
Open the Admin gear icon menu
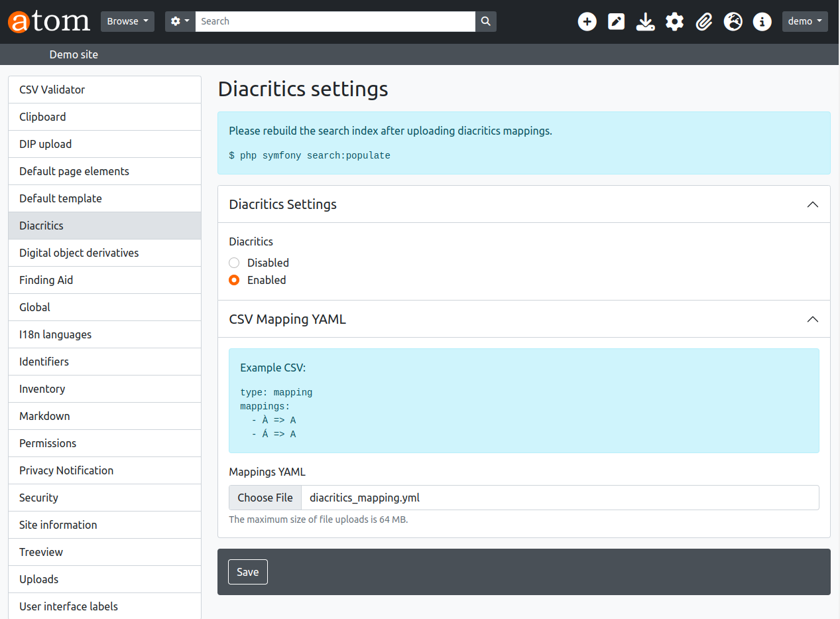674,21
